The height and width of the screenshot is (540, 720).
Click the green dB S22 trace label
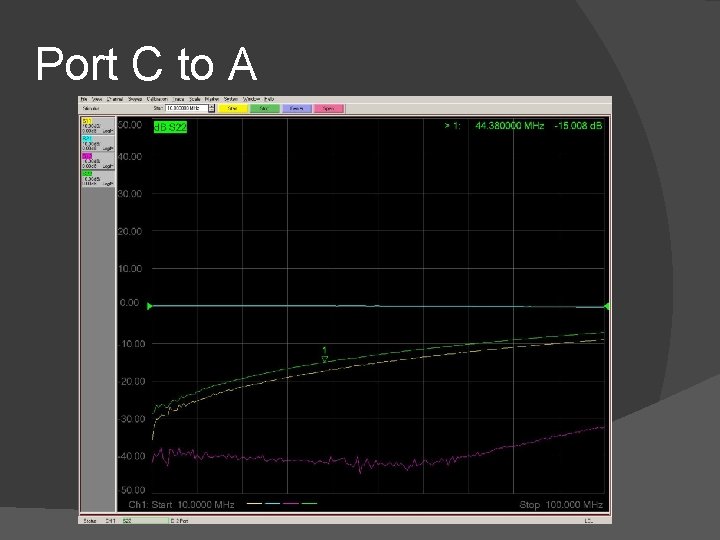170,127
